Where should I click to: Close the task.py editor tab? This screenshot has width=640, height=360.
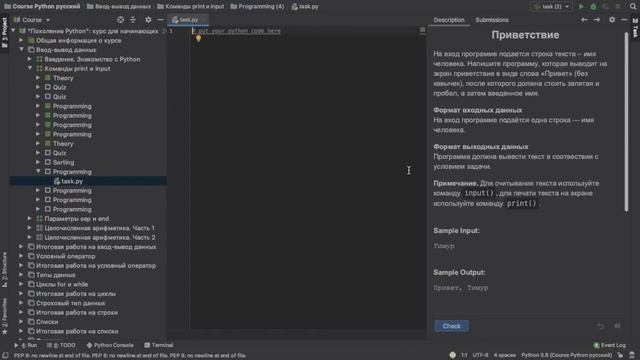(x=203, y=20)
